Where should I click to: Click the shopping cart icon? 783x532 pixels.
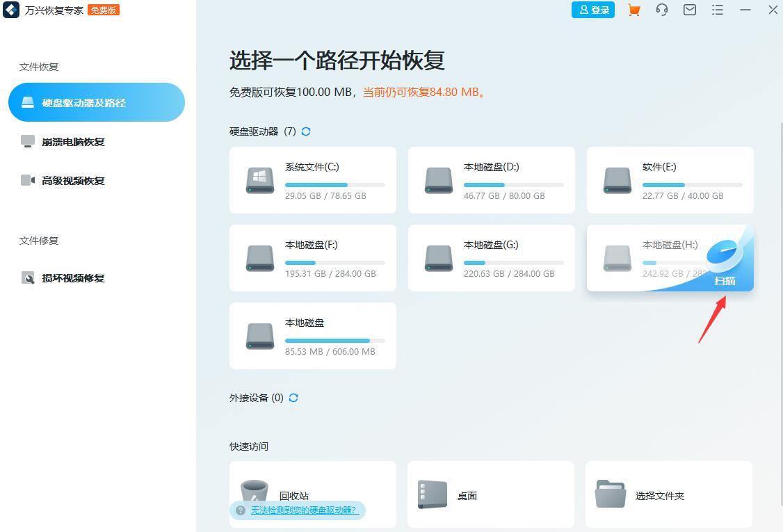[633, 10]
